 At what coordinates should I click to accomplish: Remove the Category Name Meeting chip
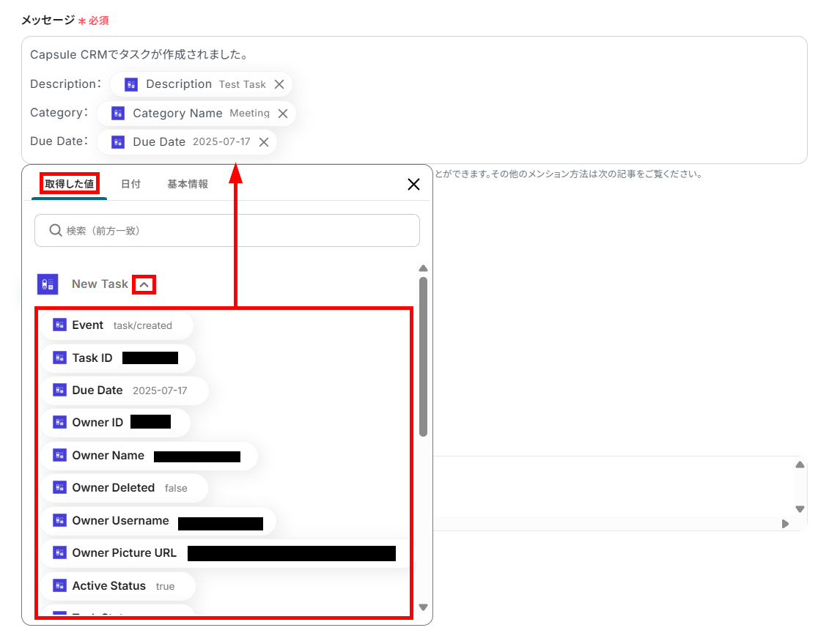click(x=283, y=114)
